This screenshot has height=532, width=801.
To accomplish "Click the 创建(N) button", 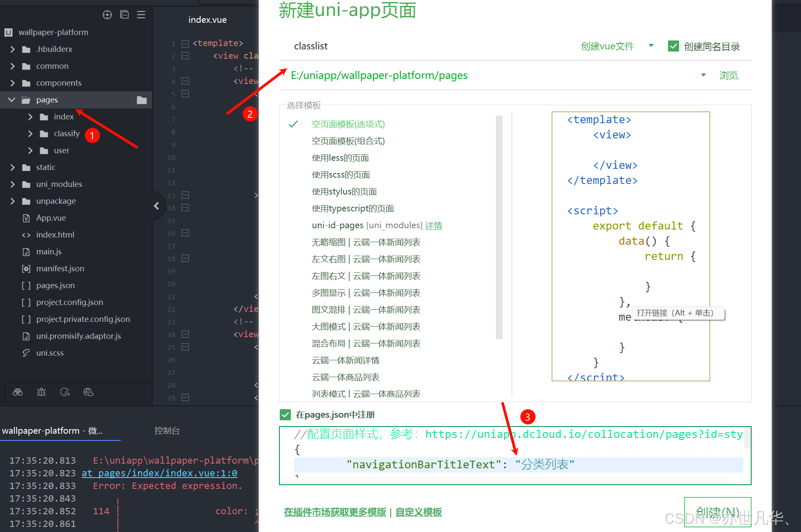I will point(717,512).
